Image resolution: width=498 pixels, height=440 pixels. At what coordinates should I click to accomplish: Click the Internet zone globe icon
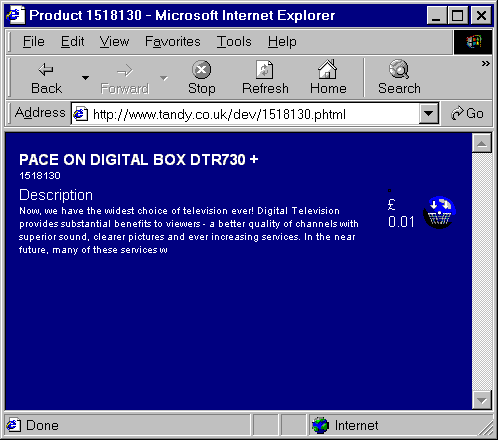click(320, 426)
